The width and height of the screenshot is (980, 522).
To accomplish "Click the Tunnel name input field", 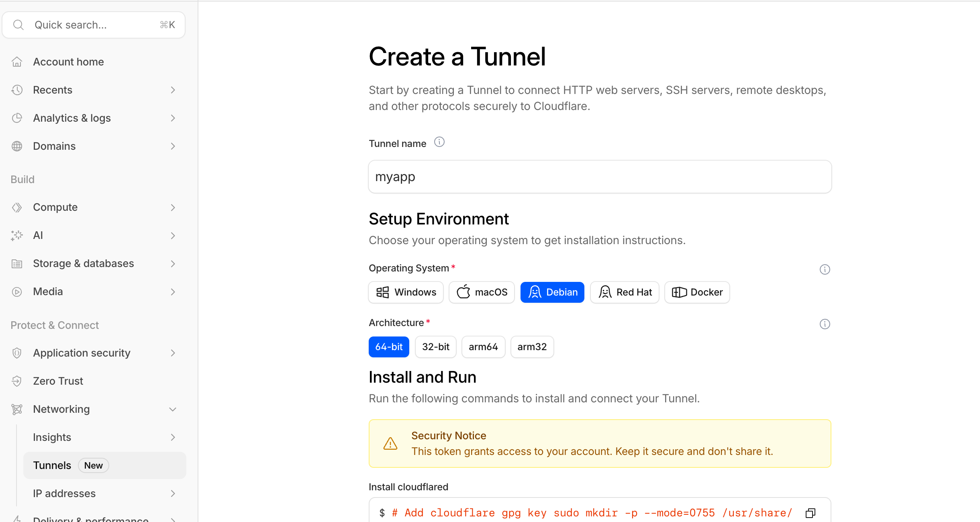I will point(600,177).
